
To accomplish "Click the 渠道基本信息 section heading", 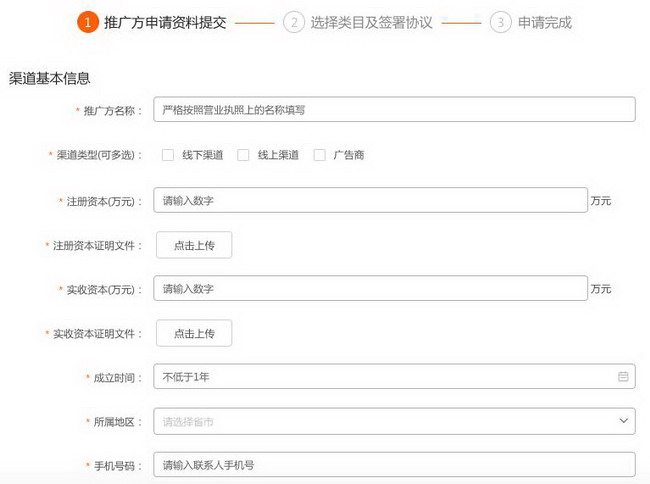I will click(x=50, y=78).
